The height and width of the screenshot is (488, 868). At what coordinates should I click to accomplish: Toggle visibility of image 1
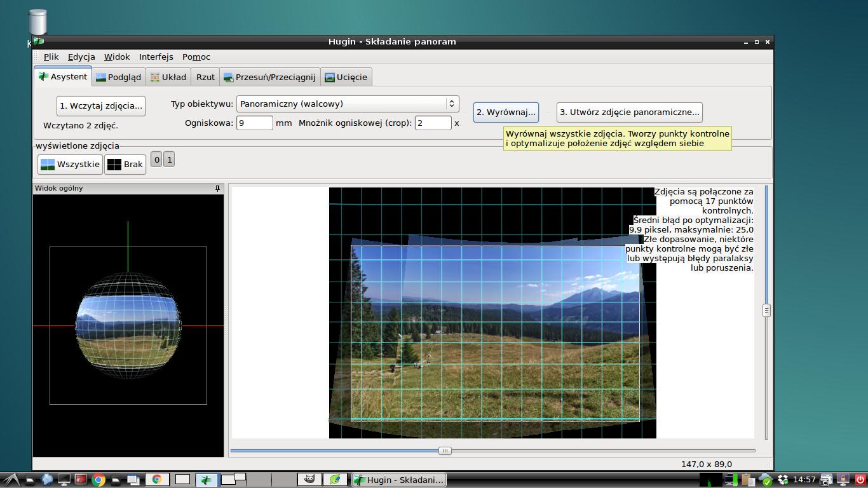tap(169, 160)
